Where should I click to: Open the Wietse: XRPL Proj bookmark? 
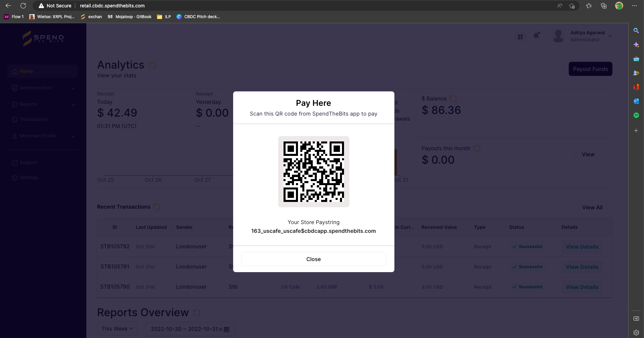52,17
